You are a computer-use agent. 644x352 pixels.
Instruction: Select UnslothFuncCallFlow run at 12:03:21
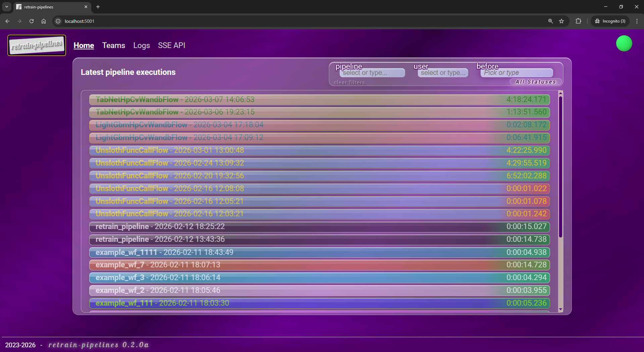(x=319, y=214)
